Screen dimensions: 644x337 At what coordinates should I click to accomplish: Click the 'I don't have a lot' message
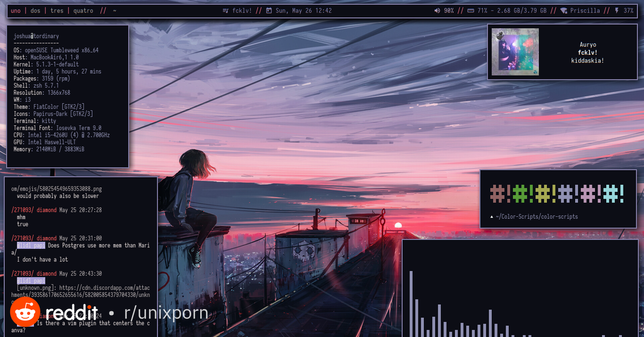[42, 259]
